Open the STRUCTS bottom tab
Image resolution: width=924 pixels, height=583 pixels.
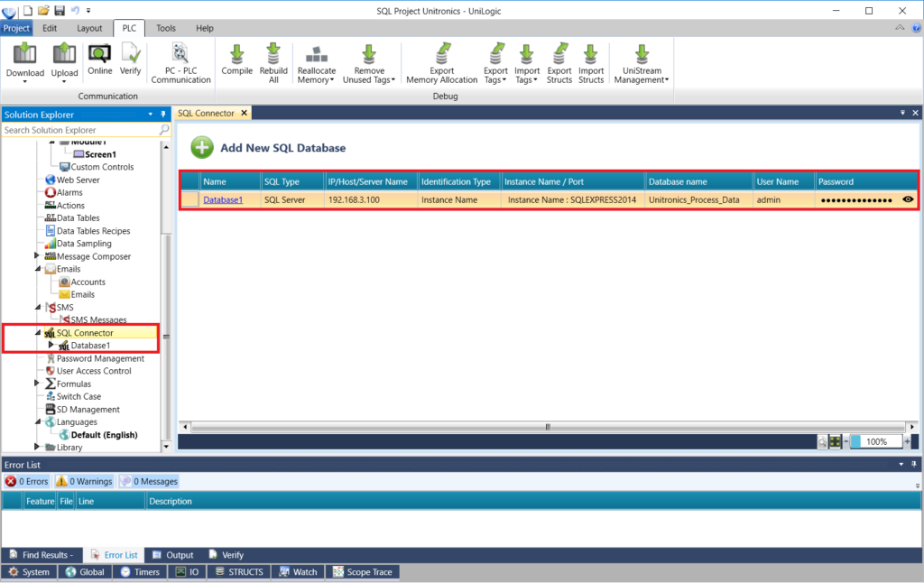click(238, 572)
